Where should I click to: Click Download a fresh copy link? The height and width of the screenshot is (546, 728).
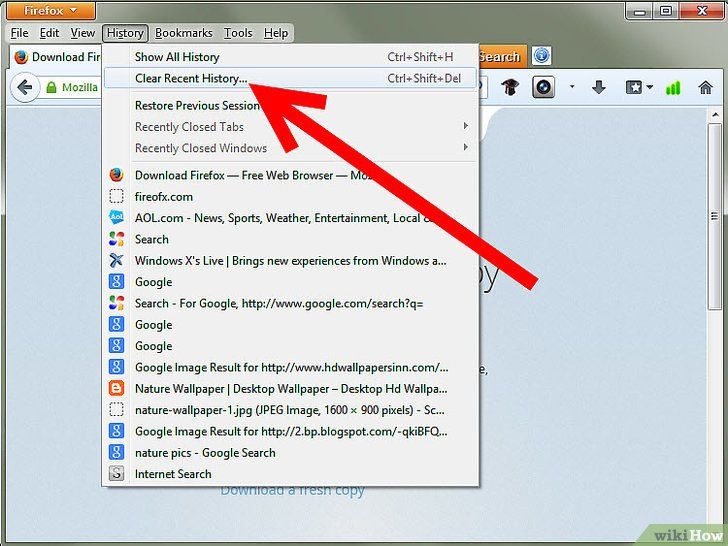click(x=292, y=491)
